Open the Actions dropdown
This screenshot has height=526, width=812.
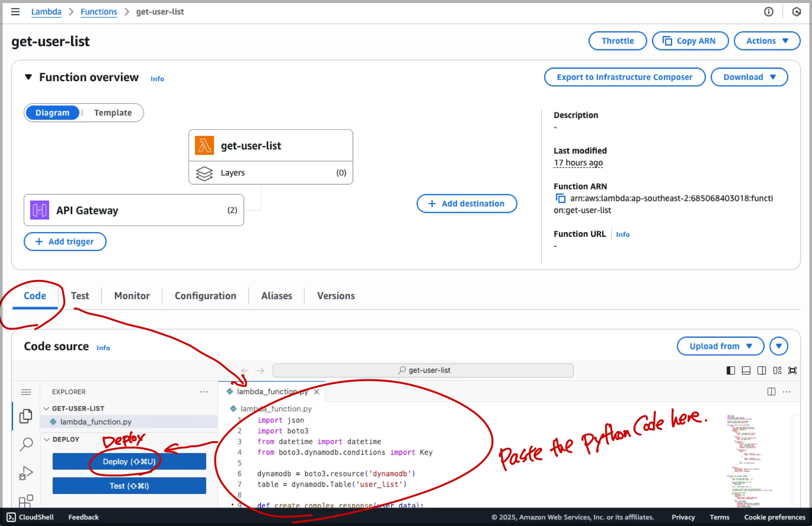coord(767,41)
